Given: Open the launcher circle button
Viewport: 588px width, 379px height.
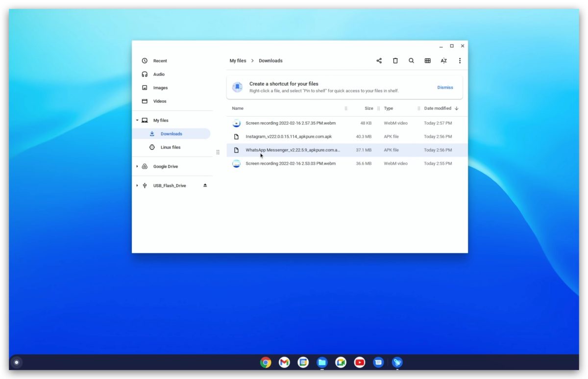Looking at the screenshot, I should (17, 362).
